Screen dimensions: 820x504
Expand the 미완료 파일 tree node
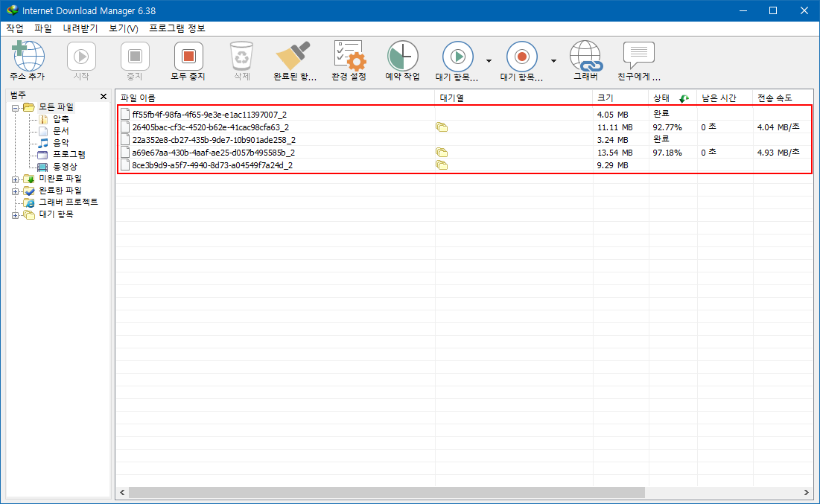(15, 179)
